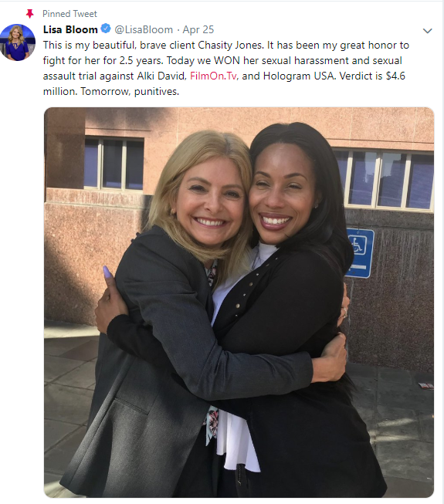The width and height of the screenshot is (444, 504).
Task: Click the wheelchair accessibility sign in photo
Action: [x=359, y=252]
